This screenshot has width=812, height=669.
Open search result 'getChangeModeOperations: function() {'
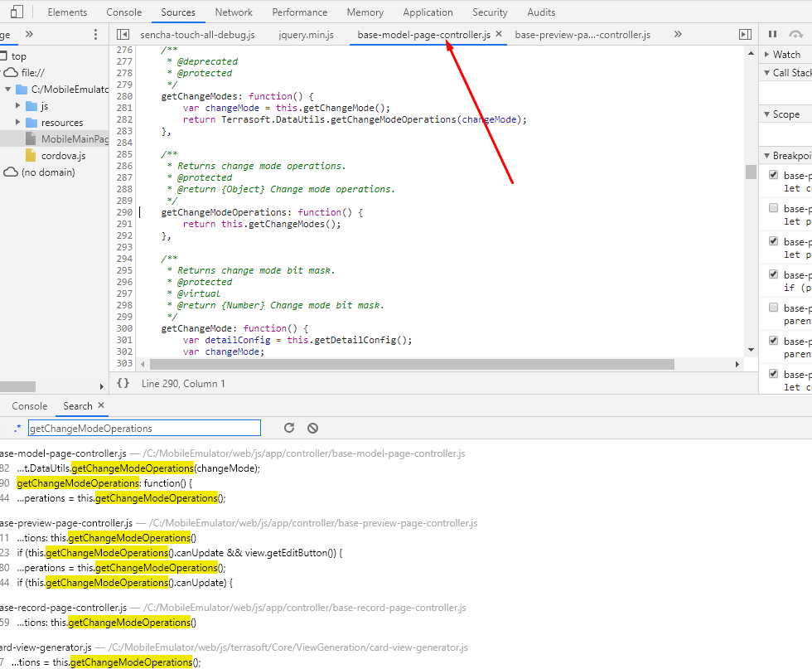coord(104,483)
